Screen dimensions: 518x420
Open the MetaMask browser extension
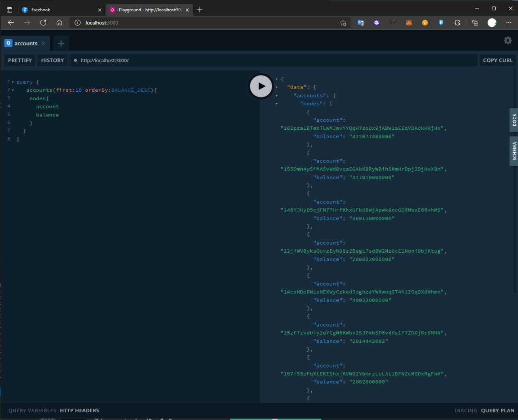(409, 23)
